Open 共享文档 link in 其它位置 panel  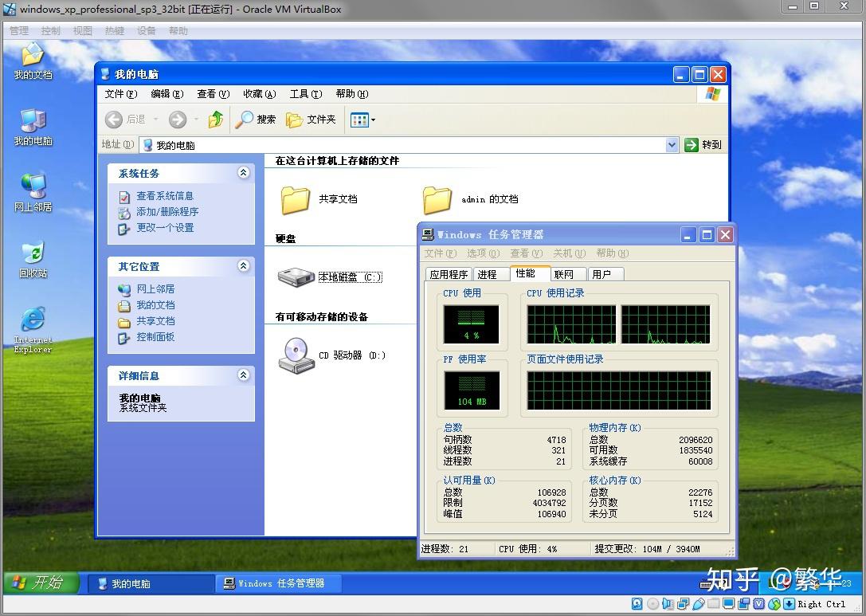(155, 321)
